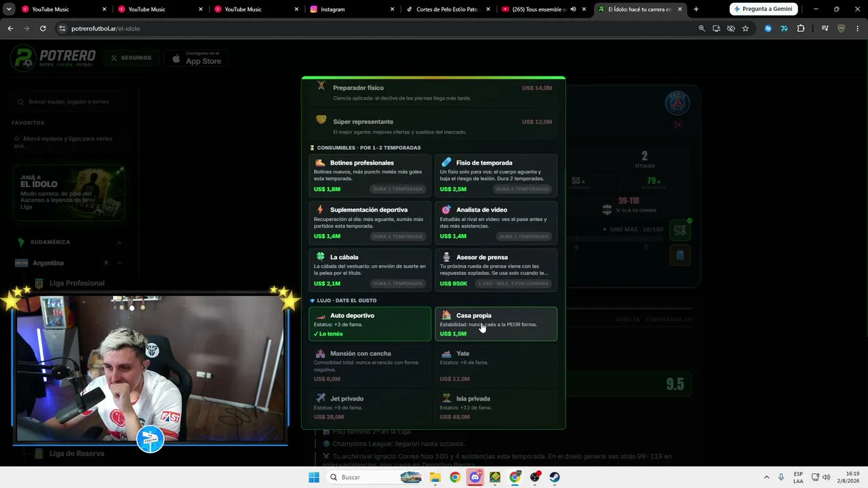This screenshot has width=868, height=488.
Task: Switch to the Instagram tab
Action: (353, 9)
